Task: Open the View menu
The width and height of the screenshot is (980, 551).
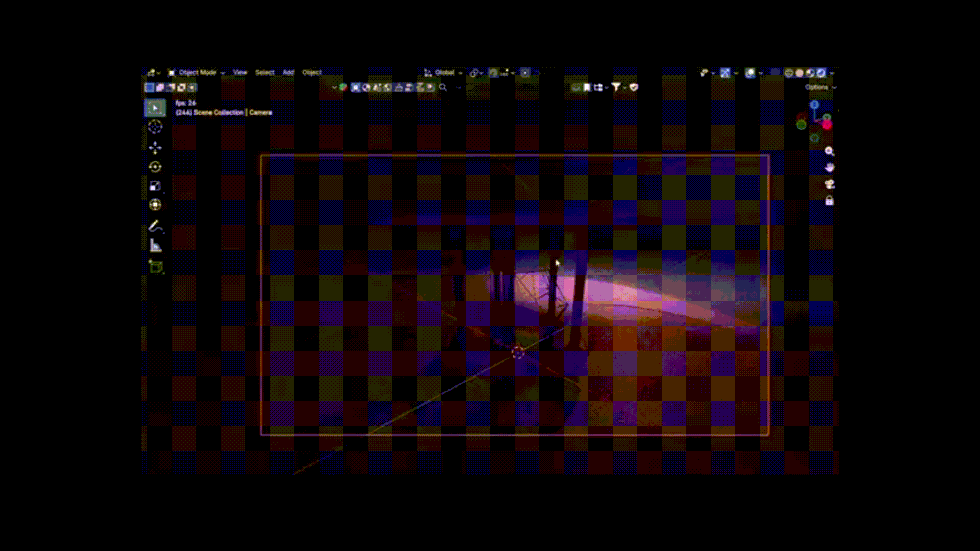Action: tap(240, 73)
